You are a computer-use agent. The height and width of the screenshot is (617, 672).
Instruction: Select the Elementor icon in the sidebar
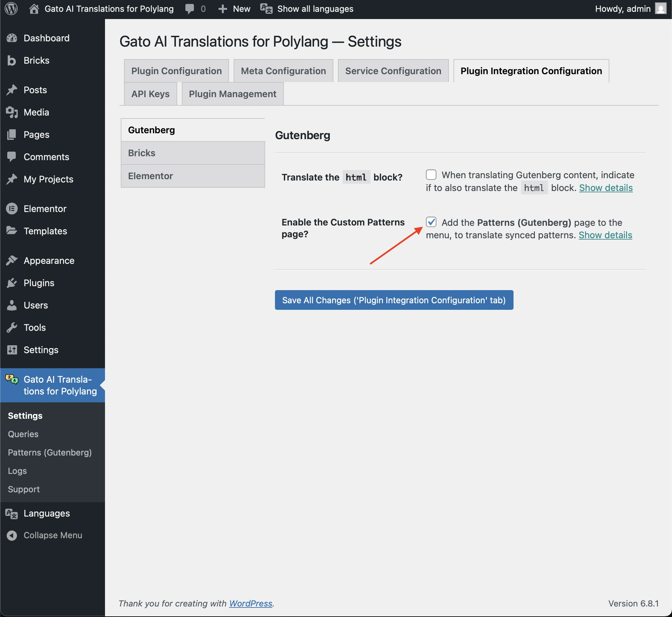click(x=12, y=208)
